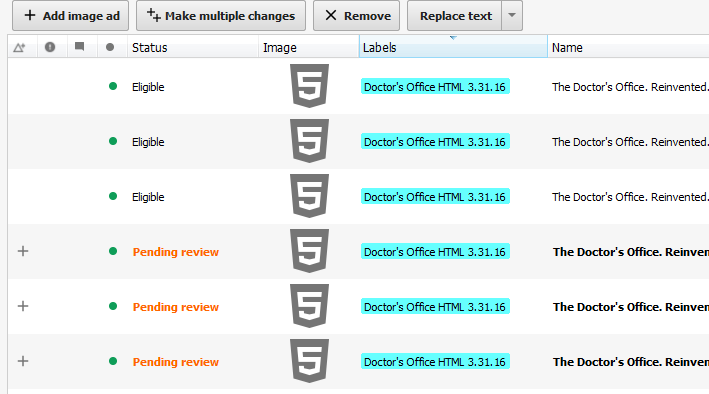The image size is (709, 394).
Task: Click the green status dot in the second Eligible row
Action: [x=113, y=141]
